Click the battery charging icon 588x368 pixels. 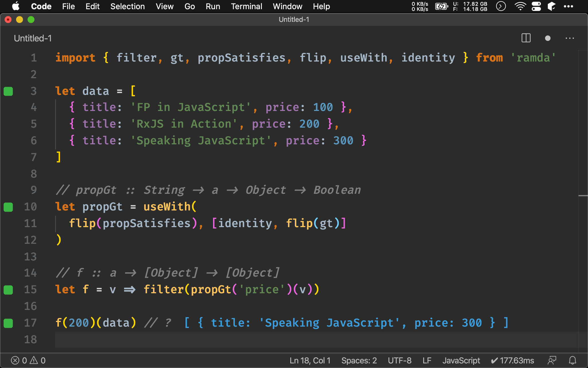(x=441, y=6)
